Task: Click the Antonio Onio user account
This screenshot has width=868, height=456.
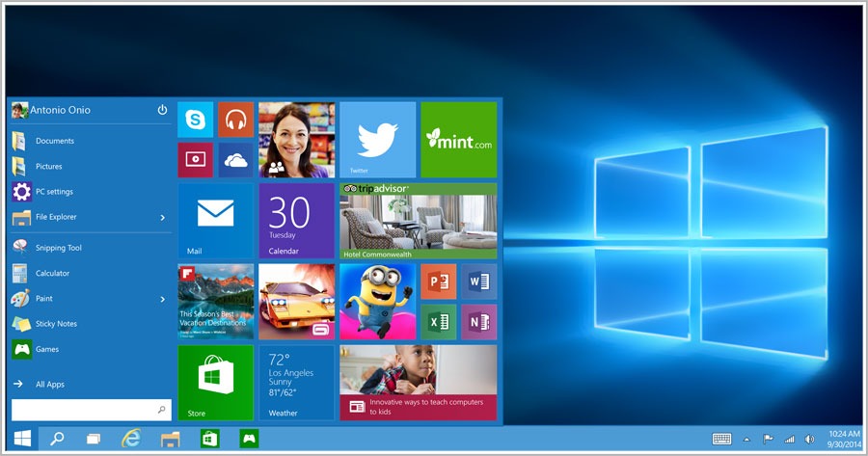Action: (53, 110)
